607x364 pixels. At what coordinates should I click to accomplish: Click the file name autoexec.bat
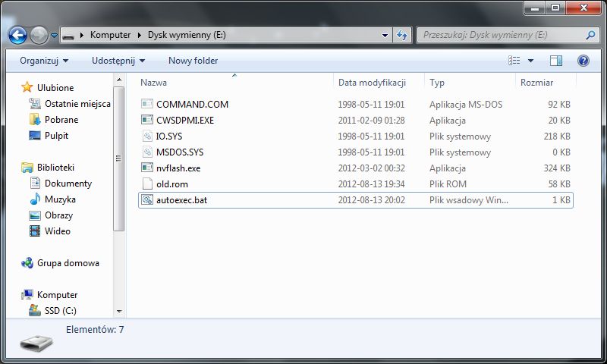tap(181, 200)
